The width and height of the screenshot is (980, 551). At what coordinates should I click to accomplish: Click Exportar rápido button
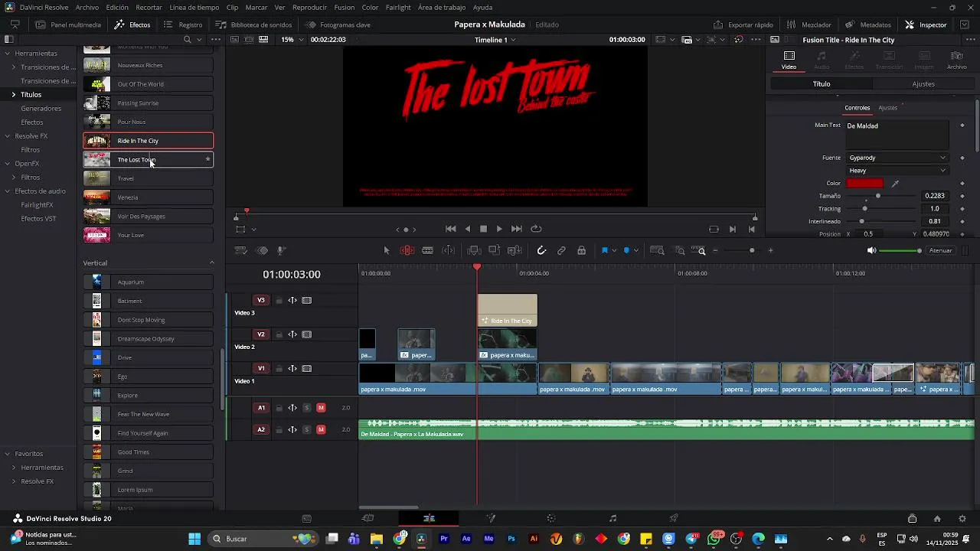(x=743, y=24)
